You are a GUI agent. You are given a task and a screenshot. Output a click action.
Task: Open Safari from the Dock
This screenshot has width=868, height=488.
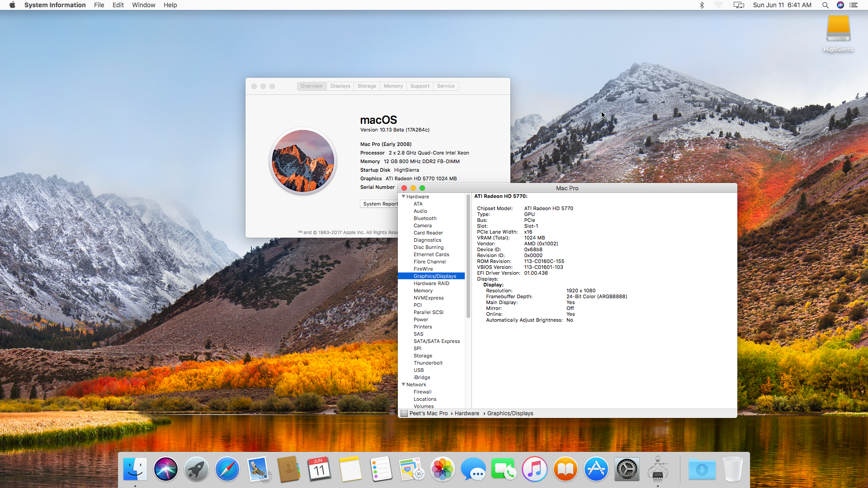click(227, 469)
